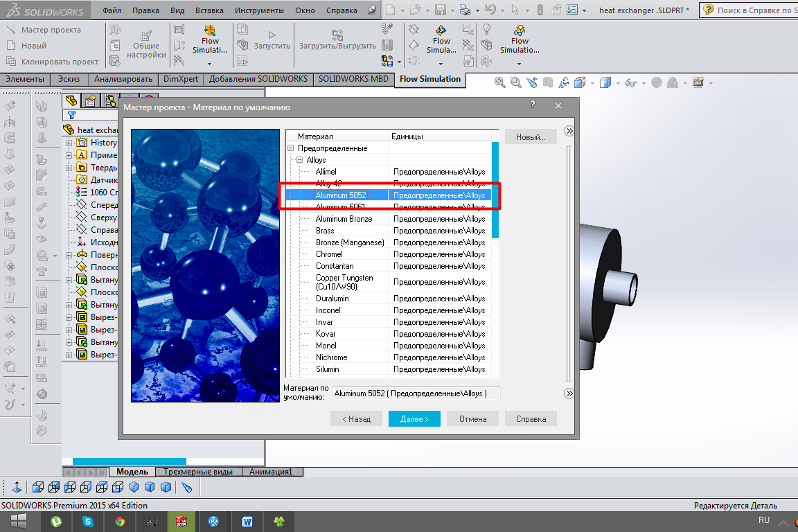
Task: Open the FeatureManager design tree tab
Action: coord(71,101)
